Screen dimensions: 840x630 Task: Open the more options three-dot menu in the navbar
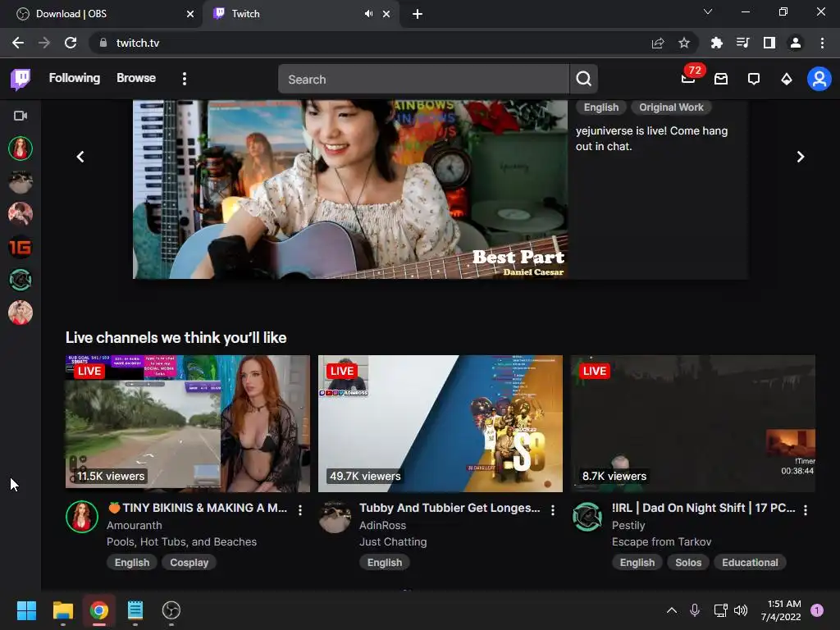pos(185,79)
